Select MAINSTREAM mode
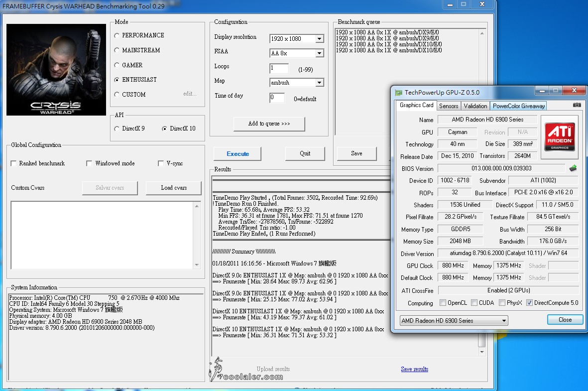The width and height of the screenshot is (588, 391). 117,50
